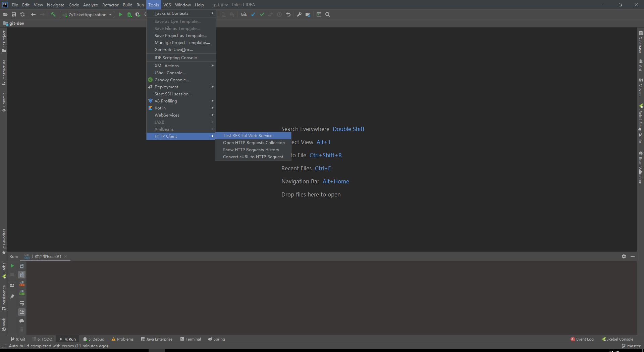Switch to the 上传企业Excel#1 run tab
Screen dimensions: 644x352
click(x=45, y=256)
